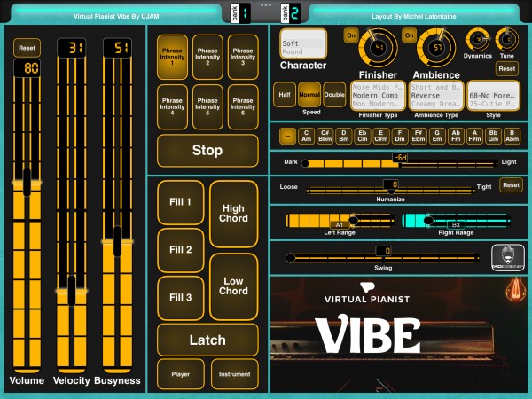
Task: Click the Velocity value 31 display
Action: [x=72, y=48]
